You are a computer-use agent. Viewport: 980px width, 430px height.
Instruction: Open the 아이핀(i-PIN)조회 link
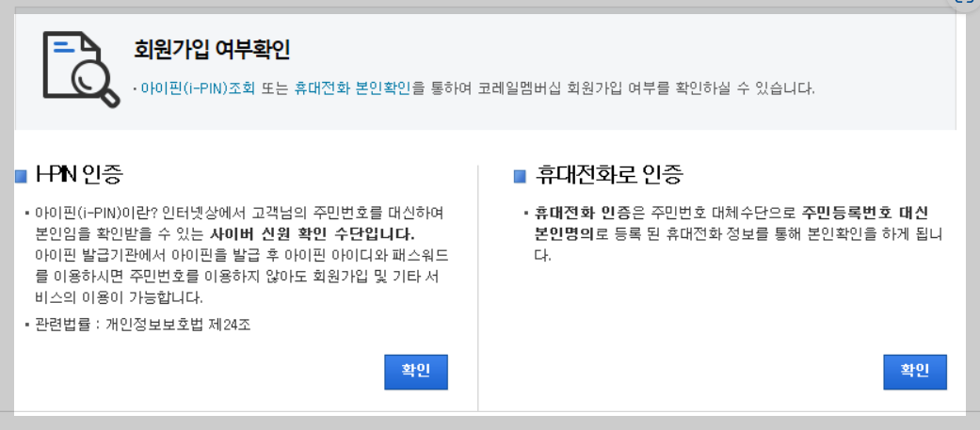[x=198, y=88]
